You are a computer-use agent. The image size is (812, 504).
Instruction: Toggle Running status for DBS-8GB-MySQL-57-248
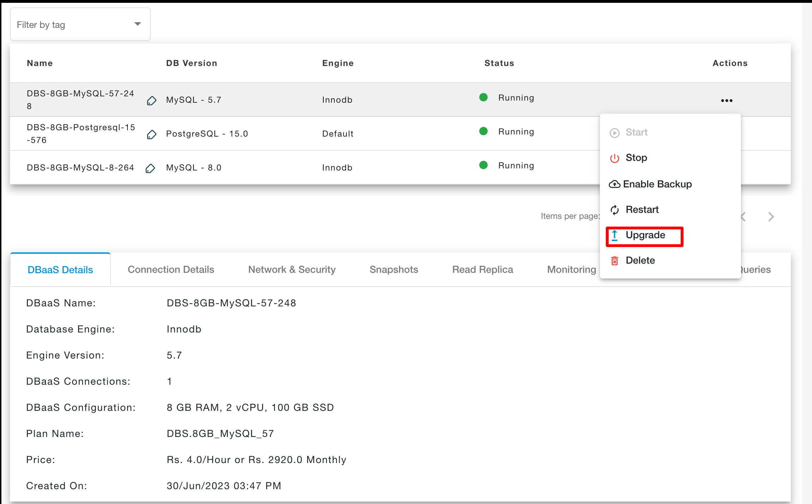(x=636, y=157)
